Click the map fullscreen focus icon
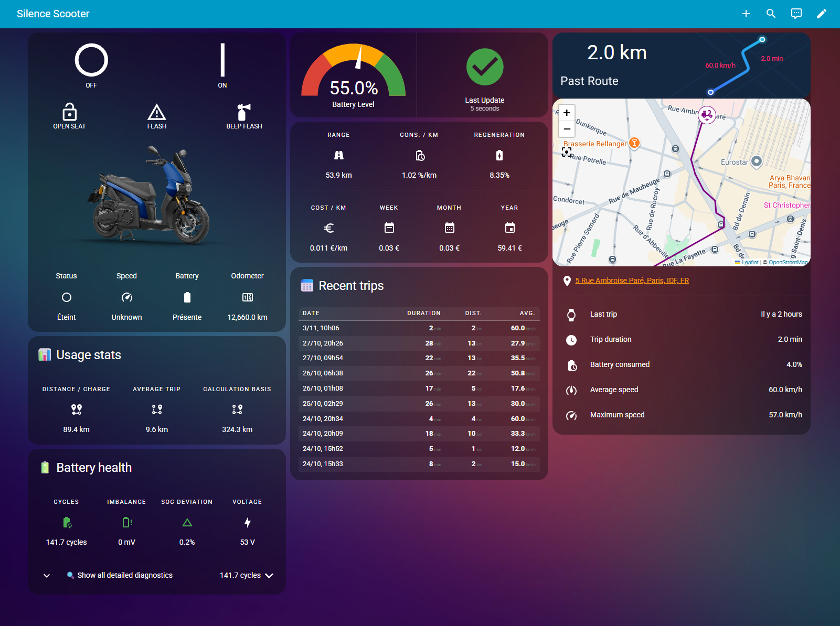 pos(567,152)
